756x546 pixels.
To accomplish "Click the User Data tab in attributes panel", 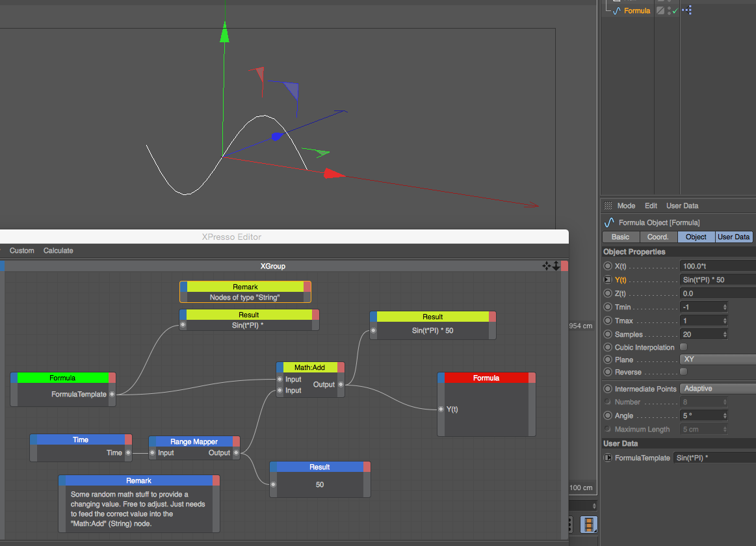I will (733, 237).
